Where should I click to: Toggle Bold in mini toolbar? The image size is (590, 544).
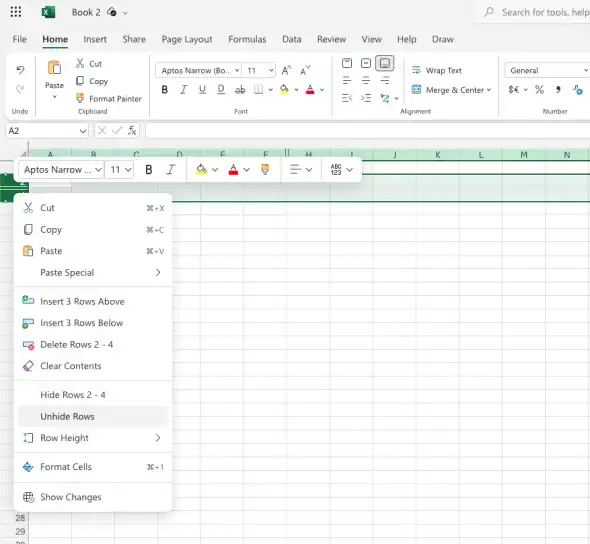click(149, 170)
